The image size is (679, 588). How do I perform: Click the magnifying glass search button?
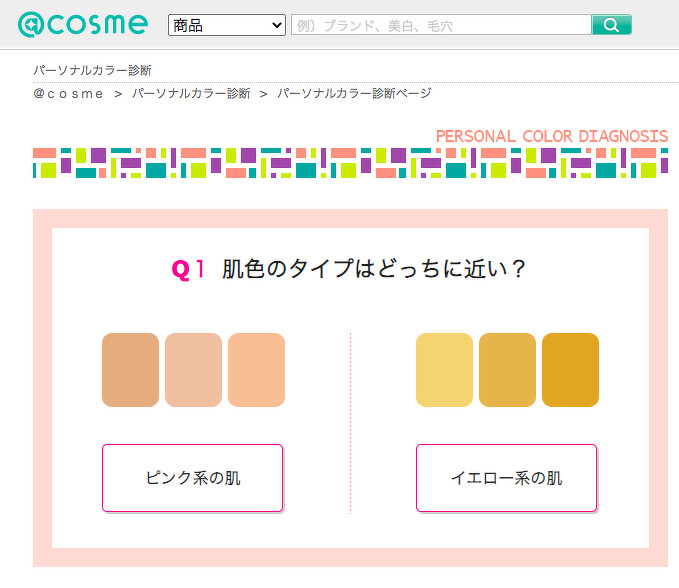point(611,25)
